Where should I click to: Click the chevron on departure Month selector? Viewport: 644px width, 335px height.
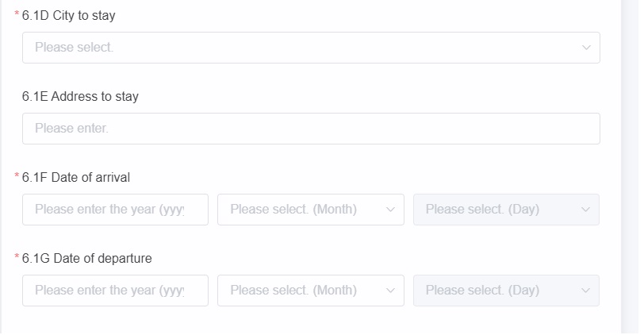click(x=390, y=291)
